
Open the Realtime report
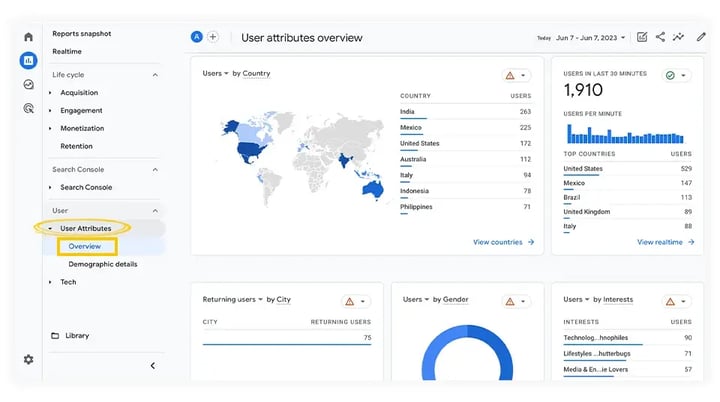tap(67, 51)
